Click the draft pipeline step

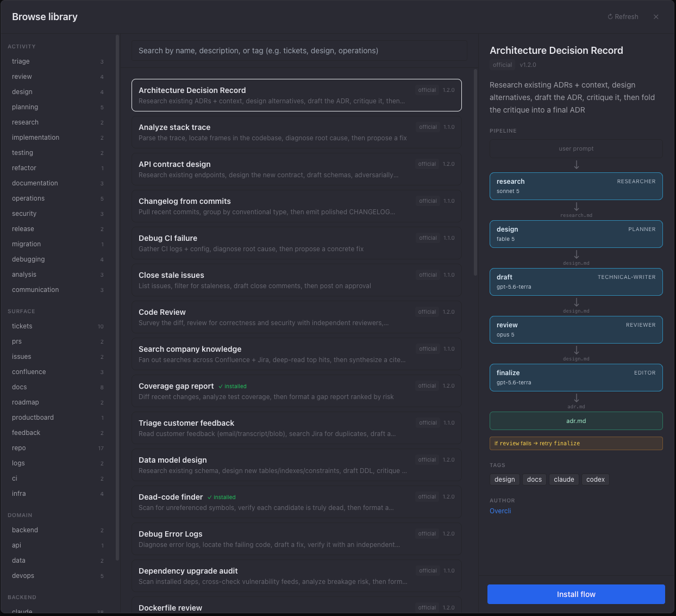tap(576, 282)
